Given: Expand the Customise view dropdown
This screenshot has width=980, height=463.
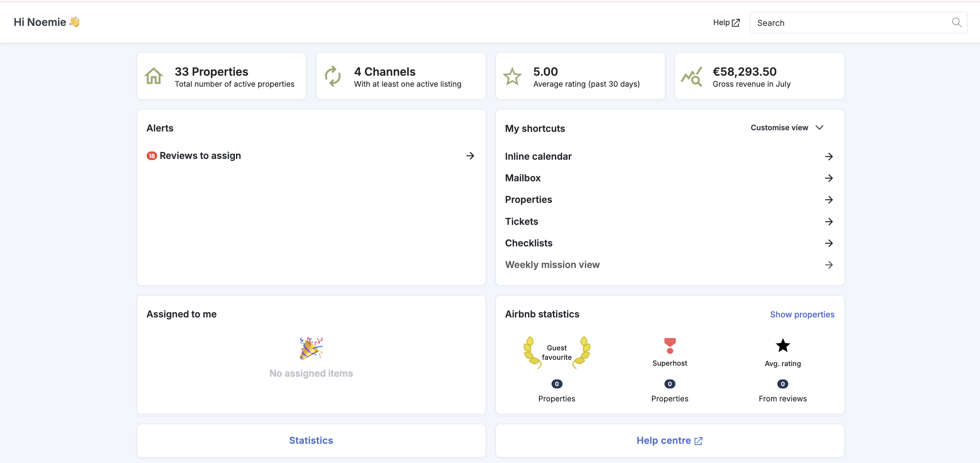Looking at the screenshot, I should tap(787, 128).
